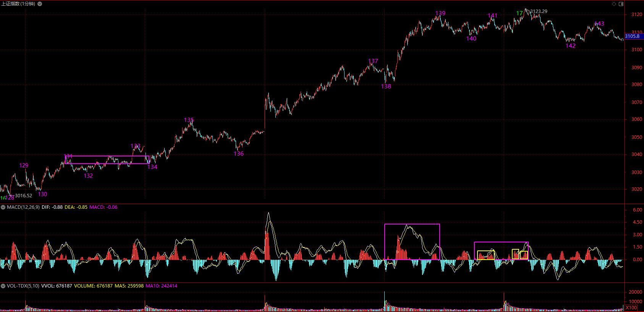Click the 1.50 MACD axis label

coord(638,247)
